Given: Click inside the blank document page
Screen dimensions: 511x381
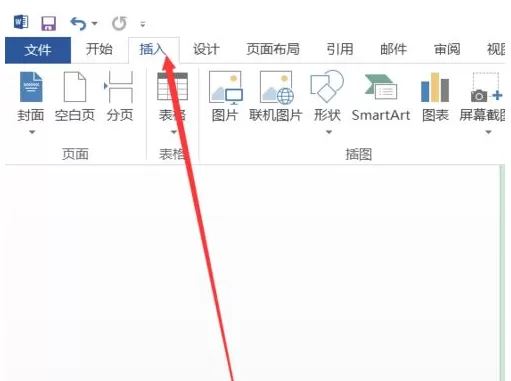Looking at the screenshot, I should coord(252,273).
